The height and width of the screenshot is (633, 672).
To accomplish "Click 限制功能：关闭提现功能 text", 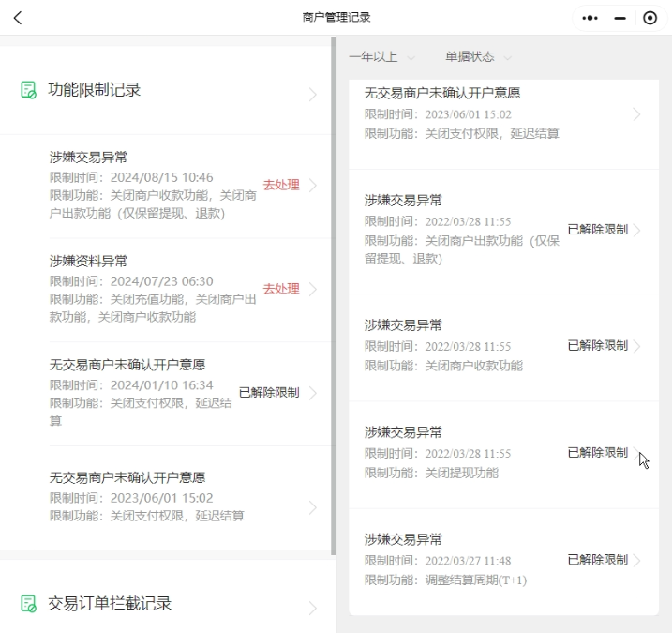I will (x=431, y=473).
